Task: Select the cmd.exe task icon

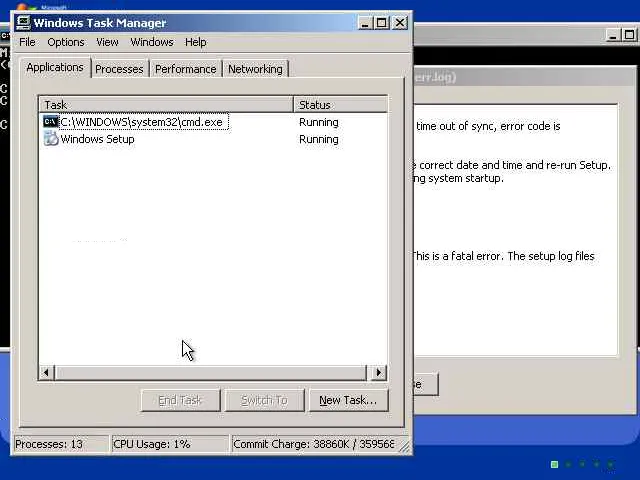Action: coord(51,122)
